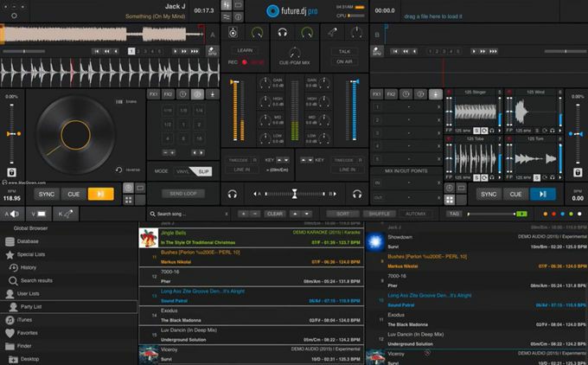Image resolution: width=588 pixels, height=365 pixels.
Task: Toggle pitch lock on deck B
Action: coord(578,173)
